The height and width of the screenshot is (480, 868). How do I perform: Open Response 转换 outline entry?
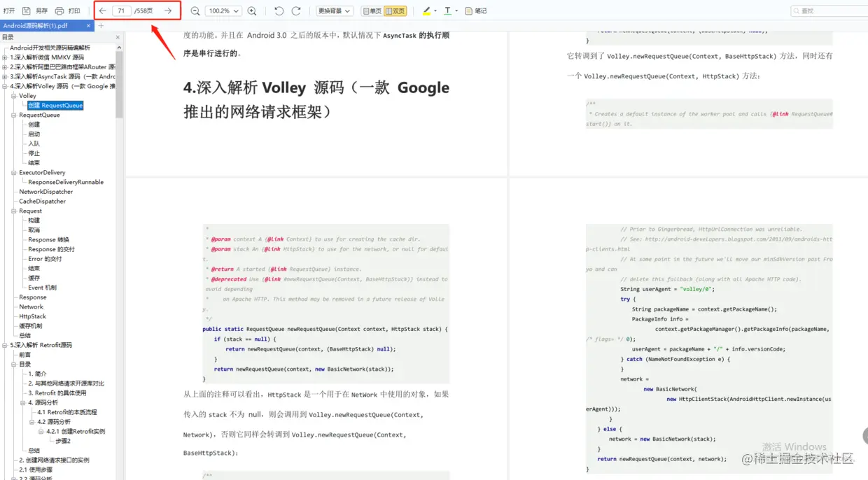tap(49, 239)
